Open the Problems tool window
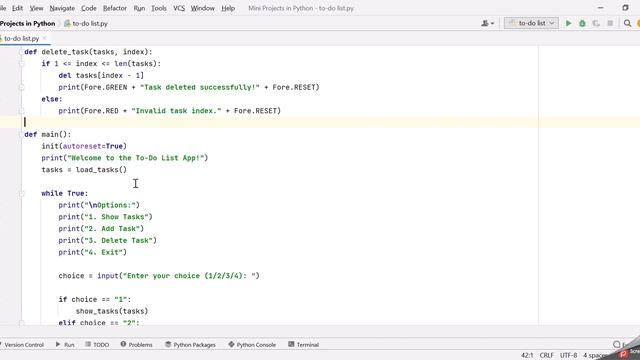This screenshot has height=360, width=640. (136, 345)
